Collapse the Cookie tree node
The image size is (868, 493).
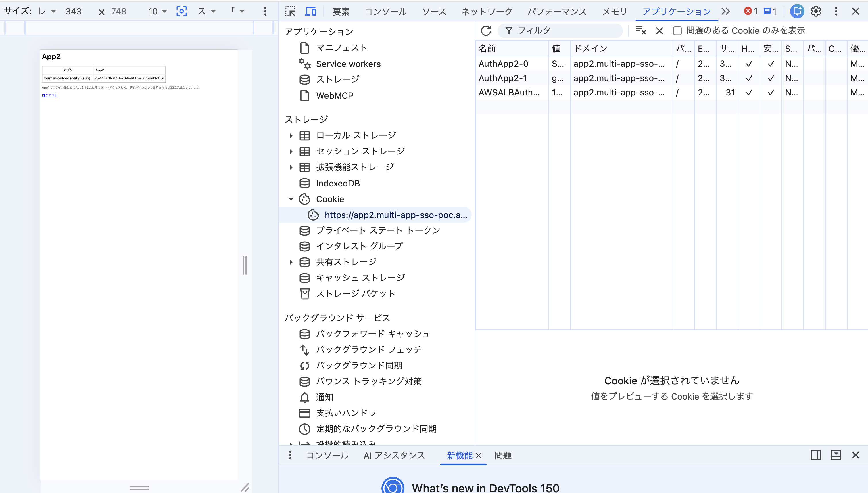pos(291,199)
